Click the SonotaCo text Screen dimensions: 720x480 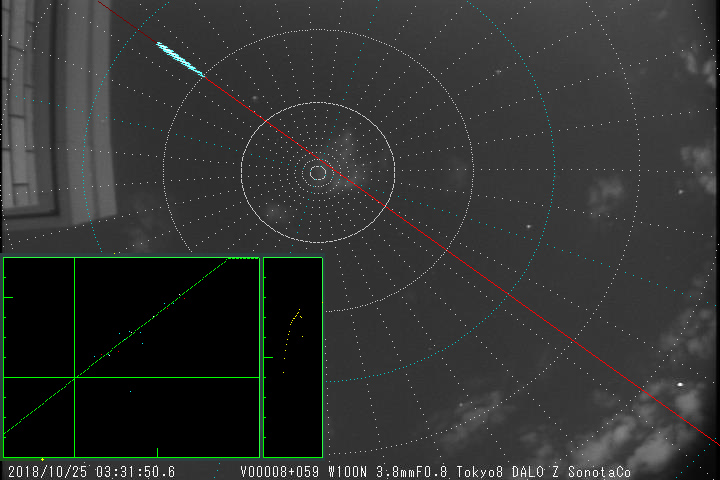(599, 472)
